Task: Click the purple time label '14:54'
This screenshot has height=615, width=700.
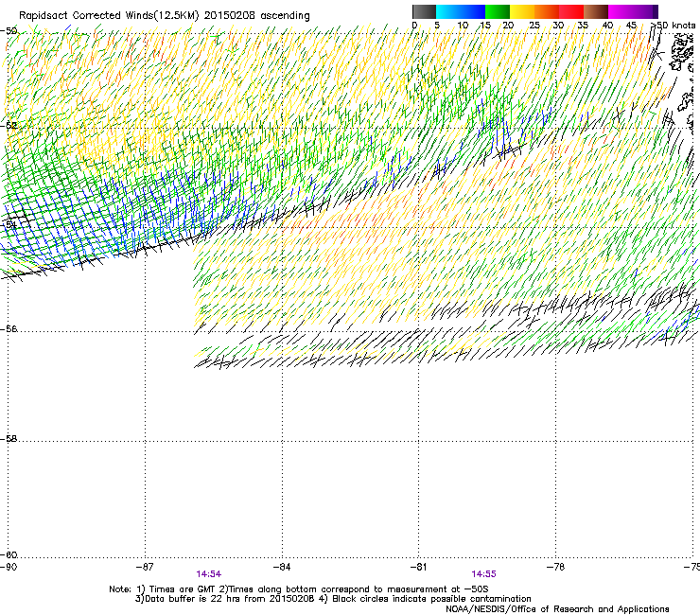Action: [208, 574]
